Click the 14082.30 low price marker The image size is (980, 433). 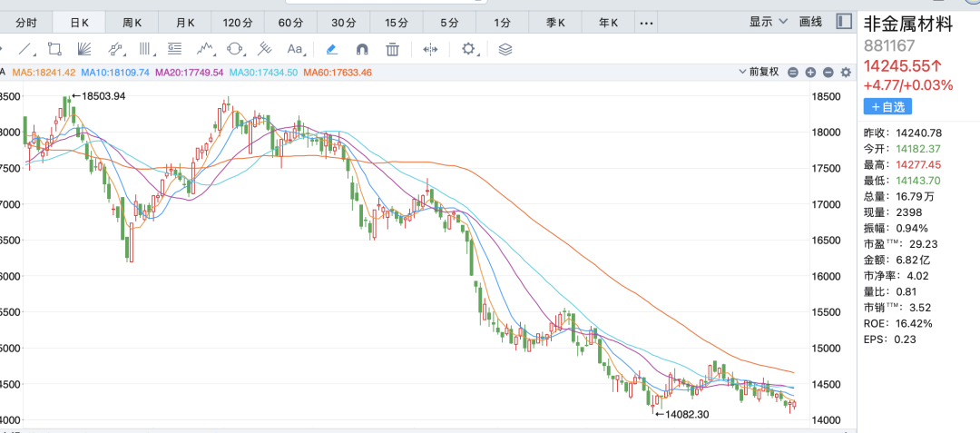pos(681,414)
